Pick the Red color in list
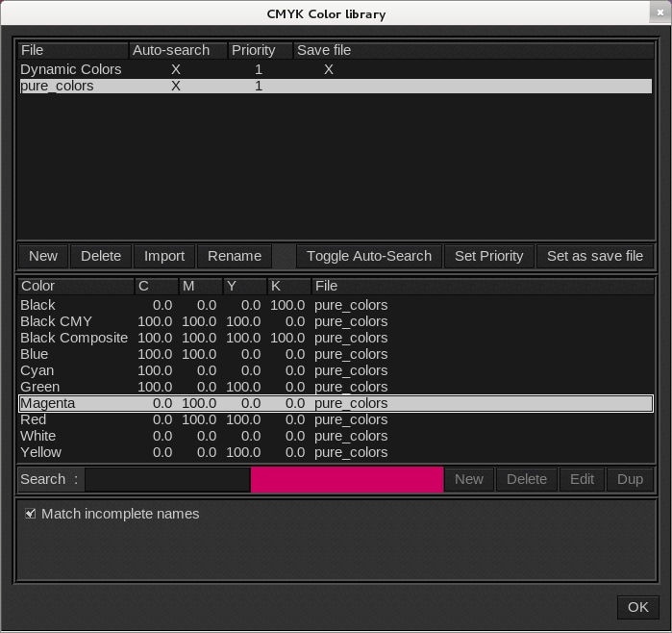The height and width of the screenshot is (633, 672). pyautogui.click(x=34, y=419)
